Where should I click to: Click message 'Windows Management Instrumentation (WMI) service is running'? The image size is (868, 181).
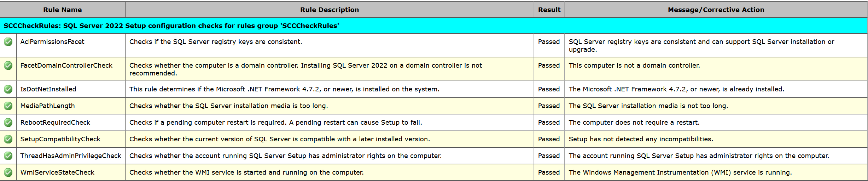(680, 172)
